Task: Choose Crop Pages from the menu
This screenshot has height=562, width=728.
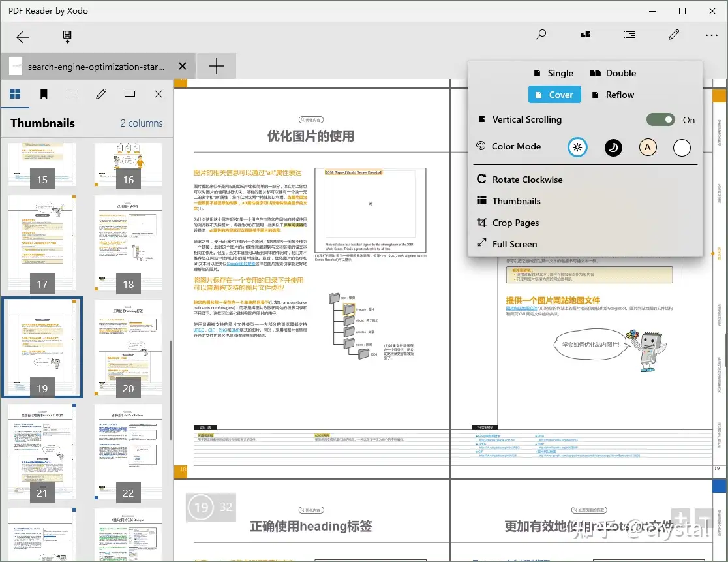Action: click(x=515, y=223)
